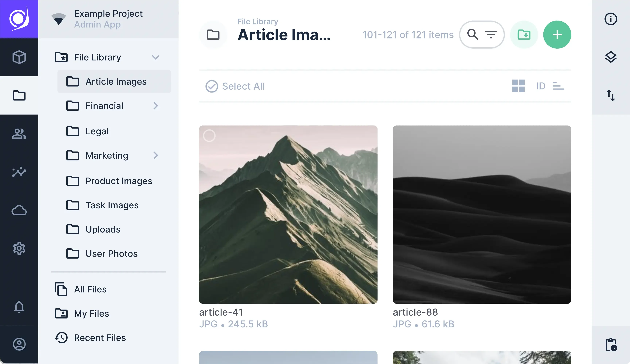Expand the Financial folder

pos(155,106)
